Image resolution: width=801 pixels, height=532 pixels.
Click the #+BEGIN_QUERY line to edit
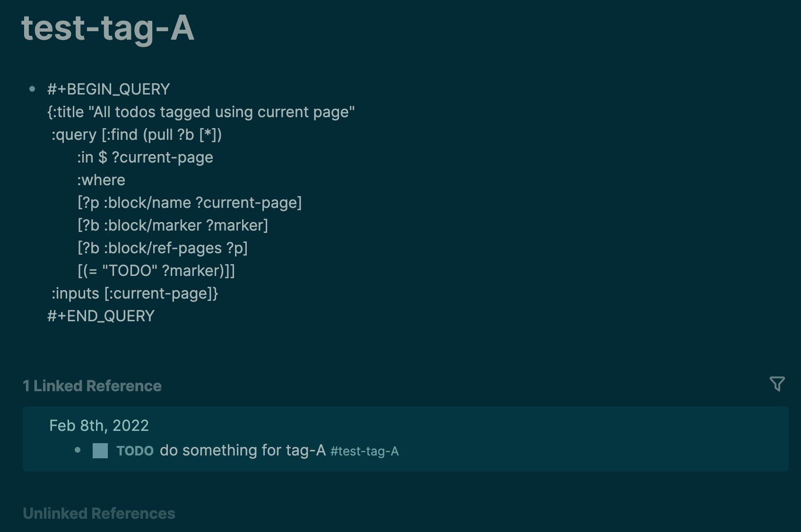point(108,89)
